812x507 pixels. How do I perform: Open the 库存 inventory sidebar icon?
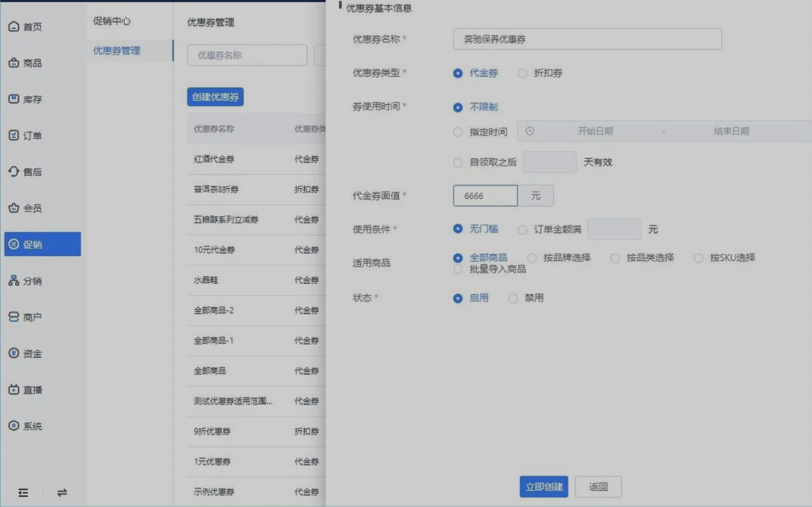14,99
